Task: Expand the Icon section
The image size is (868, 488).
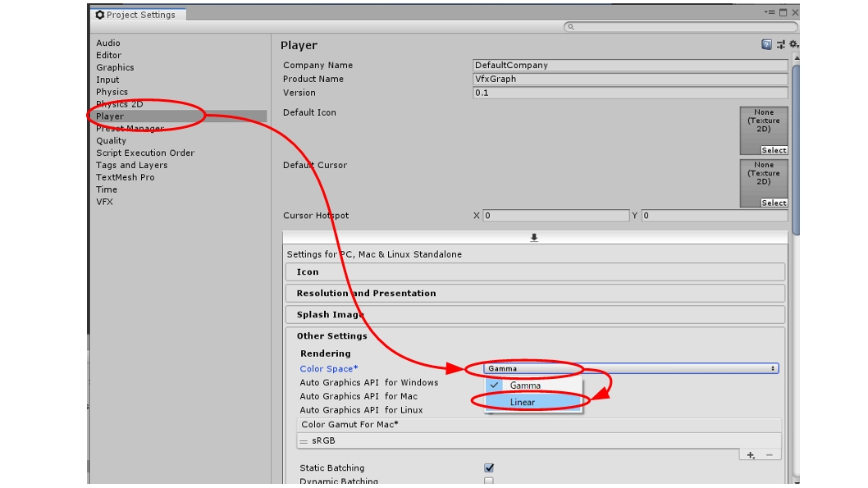Action: [535, 272]
